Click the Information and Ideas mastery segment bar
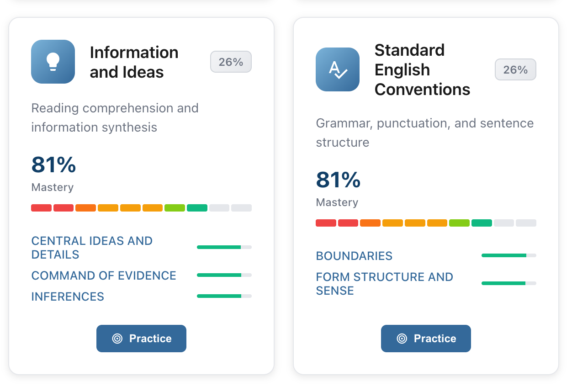The width and height of the screenshot is (572, 392). click(x=141, y=208)
